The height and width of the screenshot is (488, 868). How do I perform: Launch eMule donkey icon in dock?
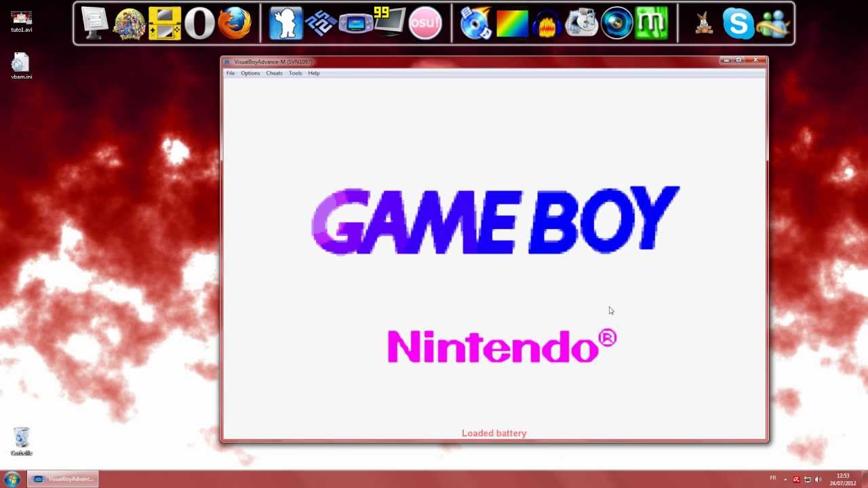pyautogui.click(x=704, y=24)
